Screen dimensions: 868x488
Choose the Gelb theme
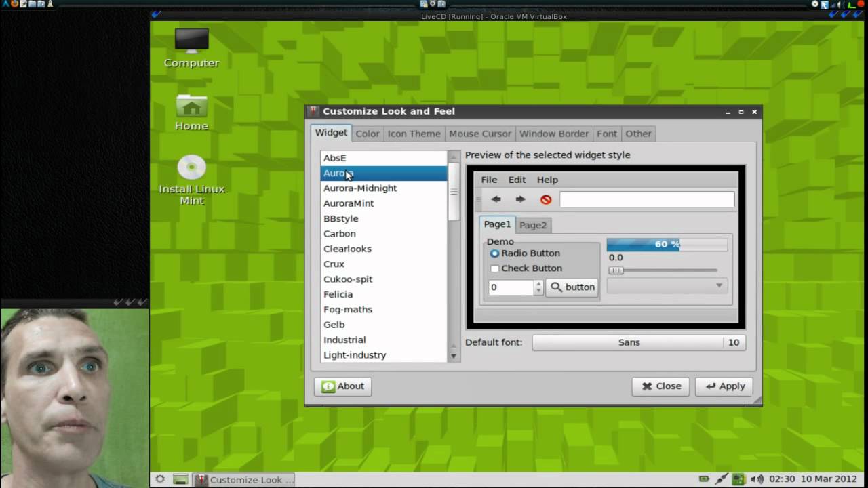(x=384, y=325)
